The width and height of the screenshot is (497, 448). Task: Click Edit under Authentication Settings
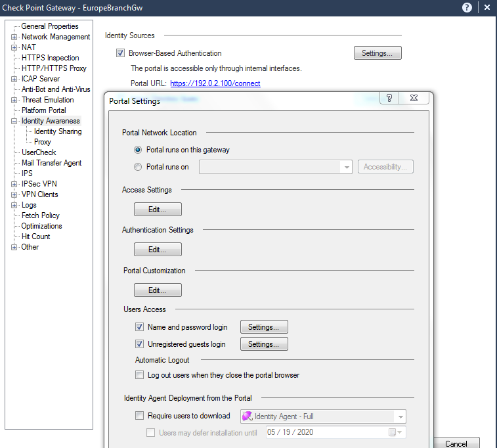point(158,249)
